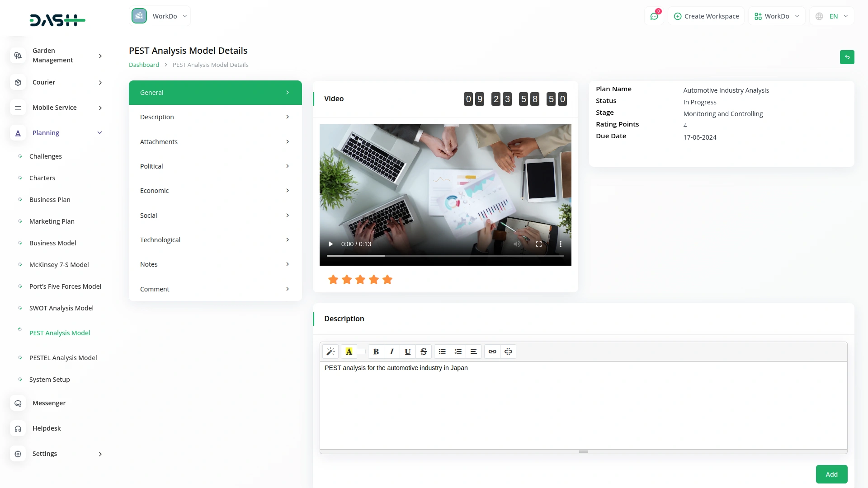Open messages chat icon in header
This screenshot has width=868, height=488.
[x=654, y=16]
